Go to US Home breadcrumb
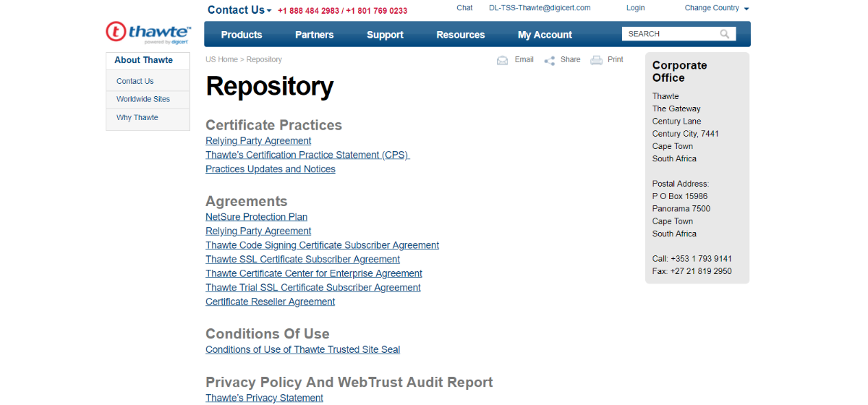Viewport: 868px width, 405px height. point(221,59)
